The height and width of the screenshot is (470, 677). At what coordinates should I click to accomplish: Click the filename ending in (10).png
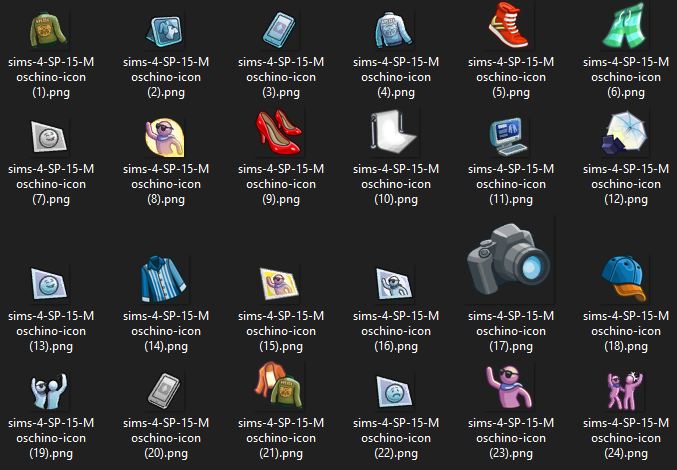pyautogui.click(x=396, y=184)
